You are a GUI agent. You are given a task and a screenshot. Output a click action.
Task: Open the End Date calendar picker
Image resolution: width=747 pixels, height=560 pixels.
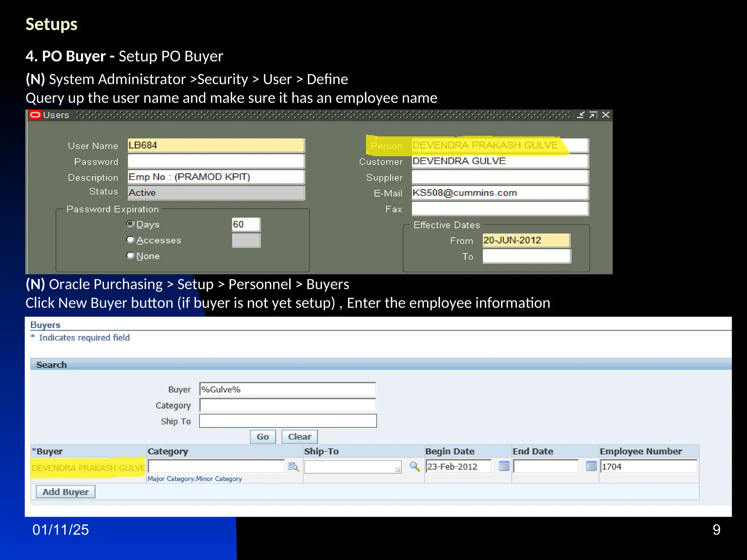click(x=591, y=466)
